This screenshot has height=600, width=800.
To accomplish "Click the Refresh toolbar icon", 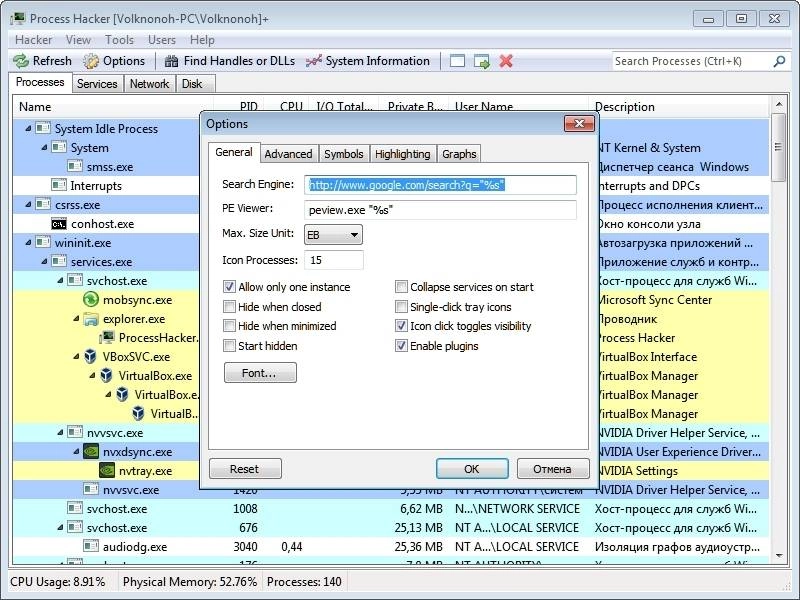I will click(x=21, y=61).
